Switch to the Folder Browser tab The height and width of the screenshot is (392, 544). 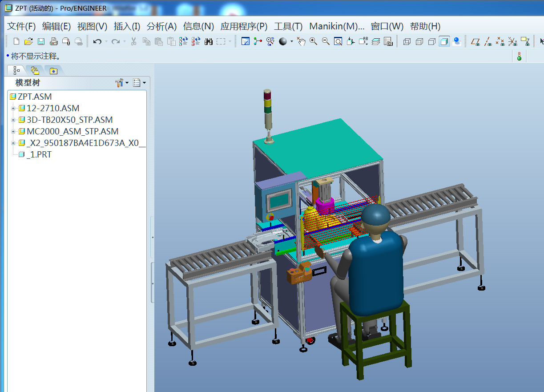click(x=35, y=70)
